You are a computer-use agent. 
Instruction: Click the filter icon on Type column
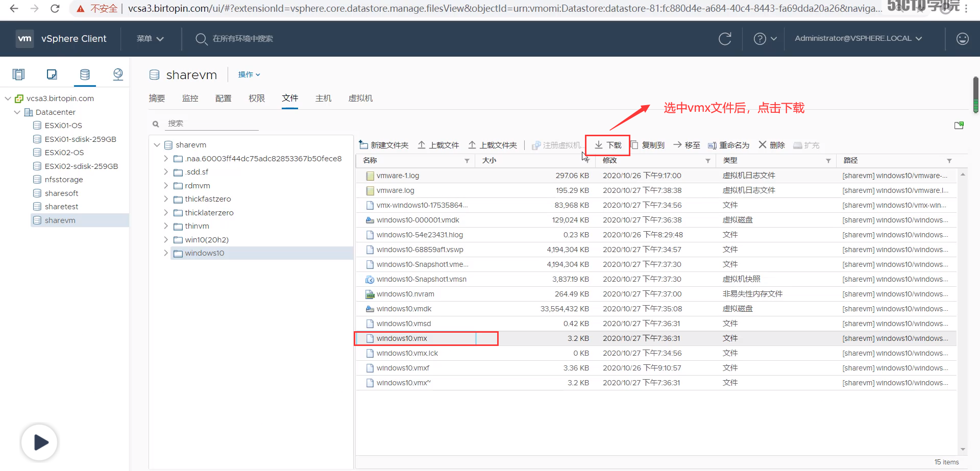point(828,161)
